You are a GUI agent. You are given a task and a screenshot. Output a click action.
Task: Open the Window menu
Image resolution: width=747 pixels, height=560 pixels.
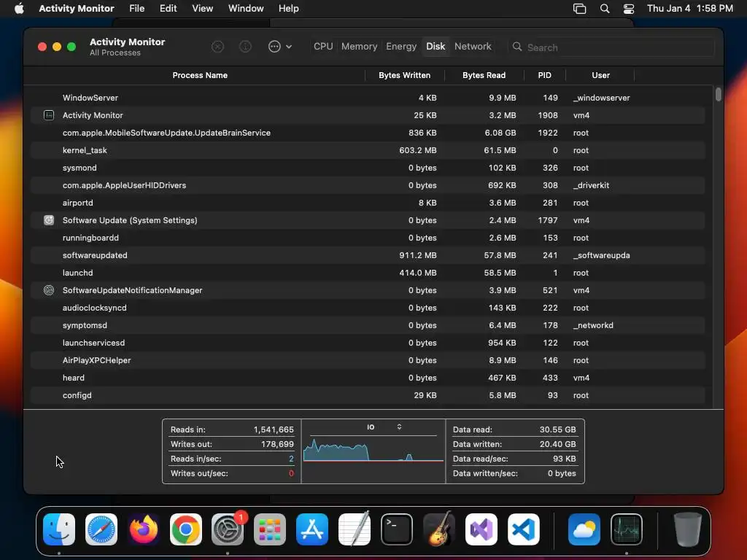point(246,9)
